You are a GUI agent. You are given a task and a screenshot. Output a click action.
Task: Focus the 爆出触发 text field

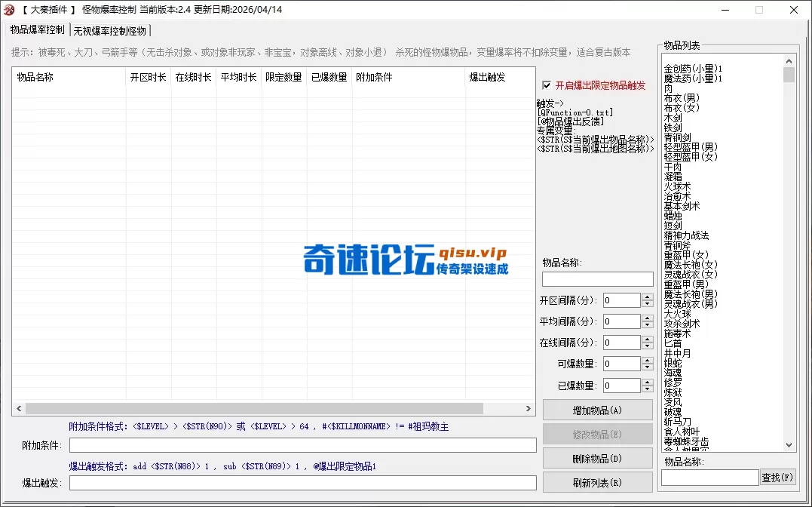pos(303,483)
